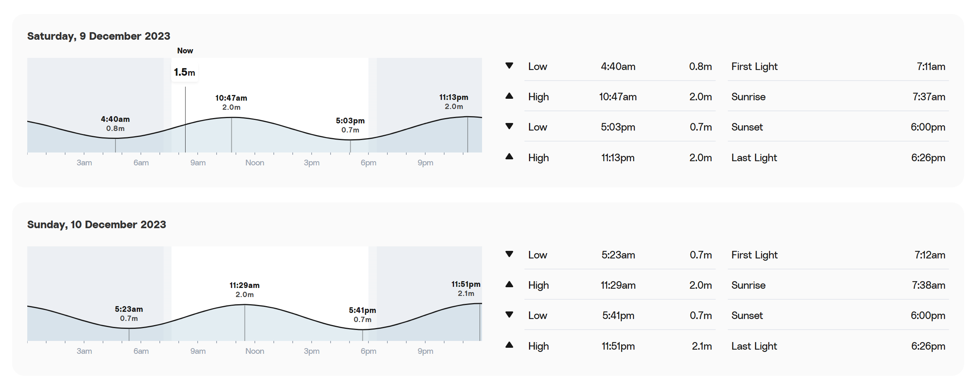This screenshot has width=980, height=389.
Task: Click the down arrow beside Sunday 5:23am low
Action: (509, 254)
